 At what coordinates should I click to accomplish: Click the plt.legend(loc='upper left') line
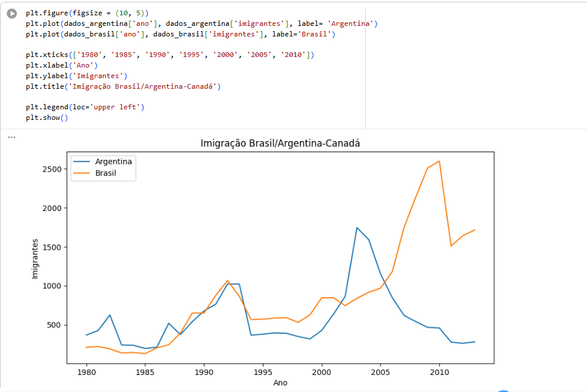85,107
